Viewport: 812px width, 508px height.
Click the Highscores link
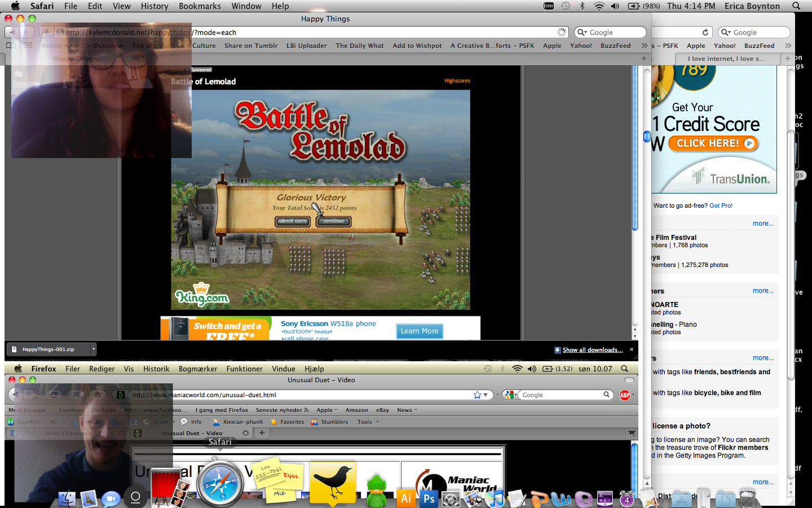[x=457, y=81]
